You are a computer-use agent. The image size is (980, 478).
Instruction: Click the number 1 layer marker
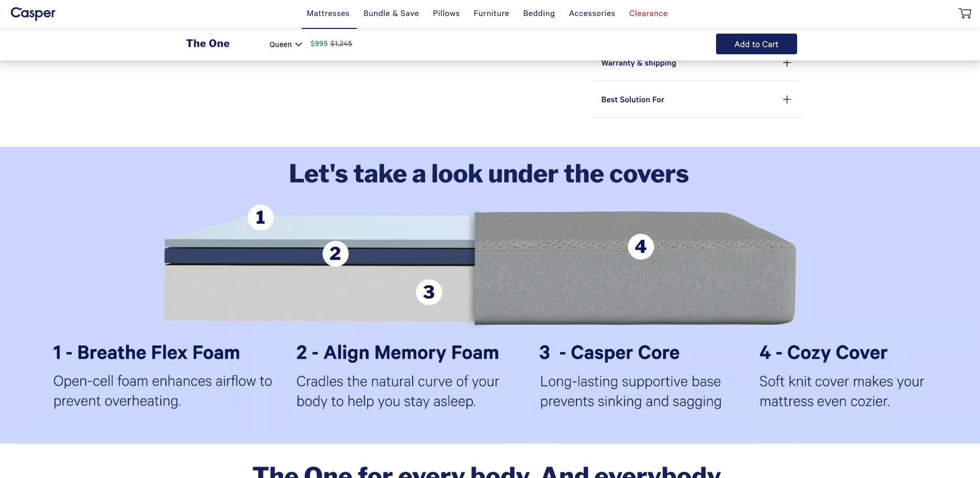[x=260, y=218]
